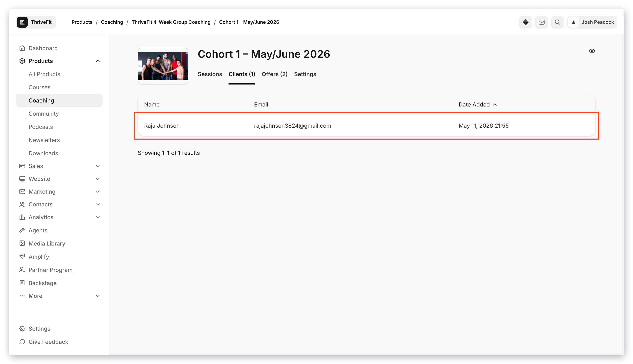Open Newsletters in sidebar

tap(44, 140)
